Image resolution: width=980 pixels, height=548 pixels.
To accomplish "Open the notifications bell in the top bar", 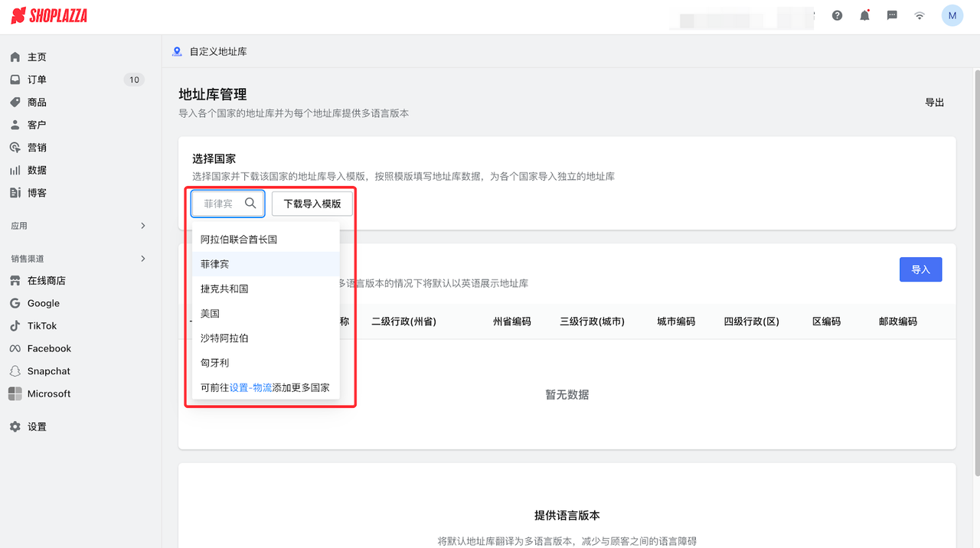I will tap(864, 15).
